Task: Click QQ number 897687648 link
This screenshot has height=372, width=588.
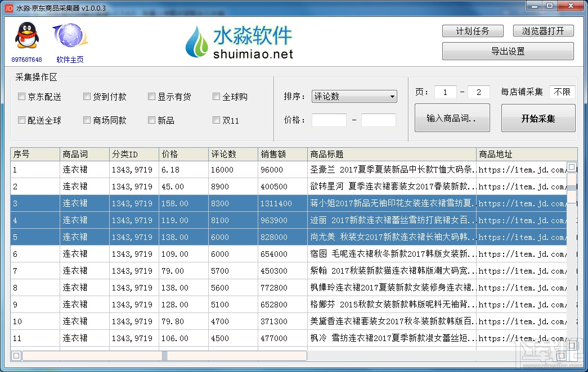Action: [26, 60]
